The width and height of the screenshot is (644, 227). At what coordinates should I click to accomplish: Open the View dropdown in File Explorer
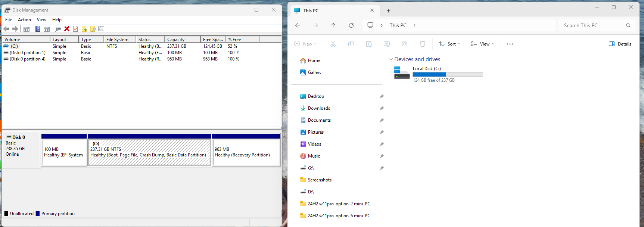tap(483, 44)
